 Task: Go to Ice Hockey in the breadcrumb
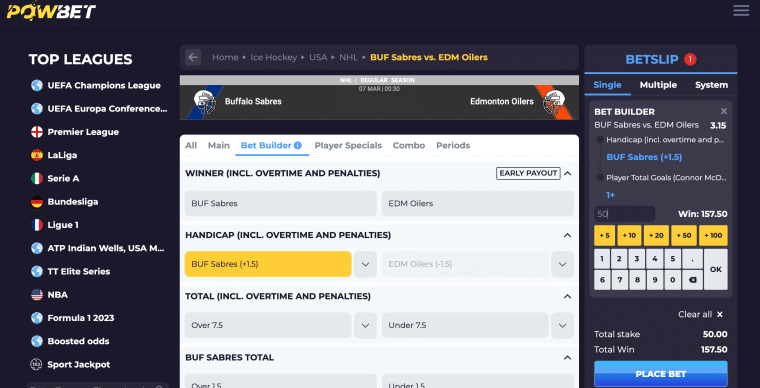click(x=273, y=57)
